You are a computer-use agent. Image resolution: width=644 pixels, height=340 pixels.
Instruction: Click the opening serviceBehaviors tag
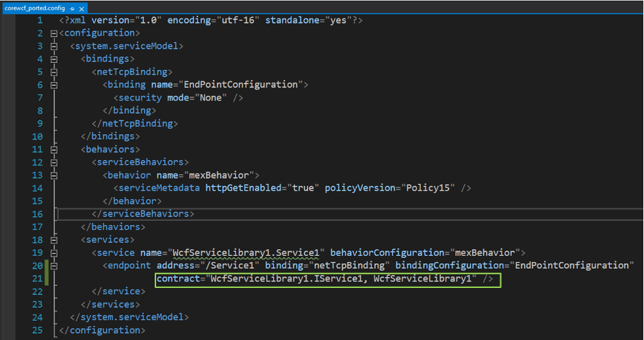[x=140, y=162]
